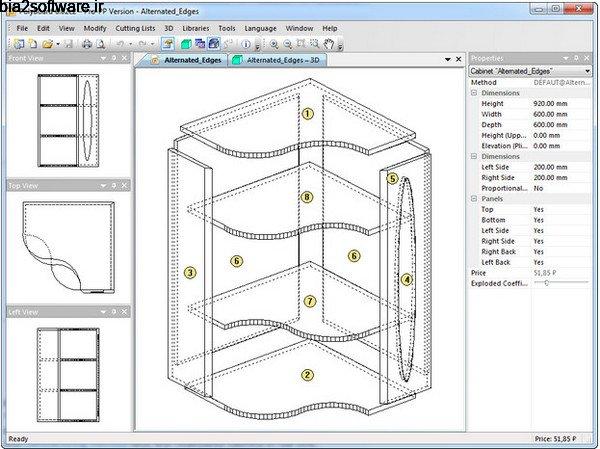Click the greyed rotate tool icon
This screenshot has width=600, height=449.
click(228, 44)
